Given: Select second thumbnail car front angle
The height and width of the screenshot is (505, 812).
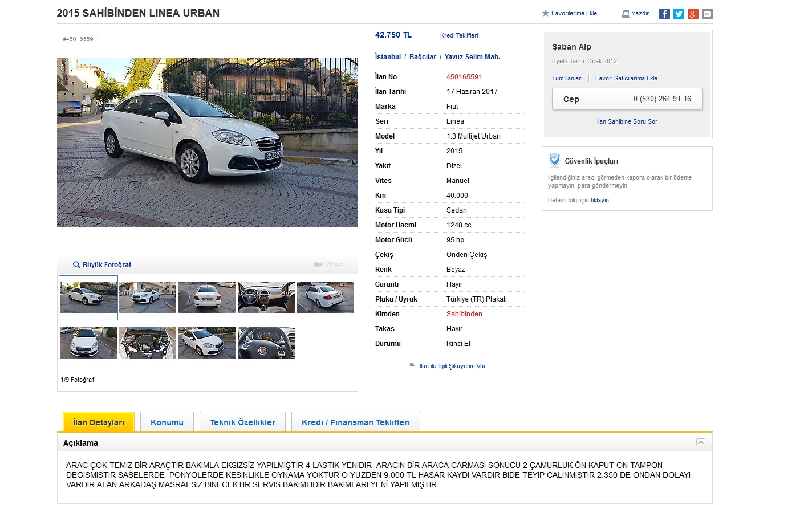Looking at the screenshot, I should 148,297.
